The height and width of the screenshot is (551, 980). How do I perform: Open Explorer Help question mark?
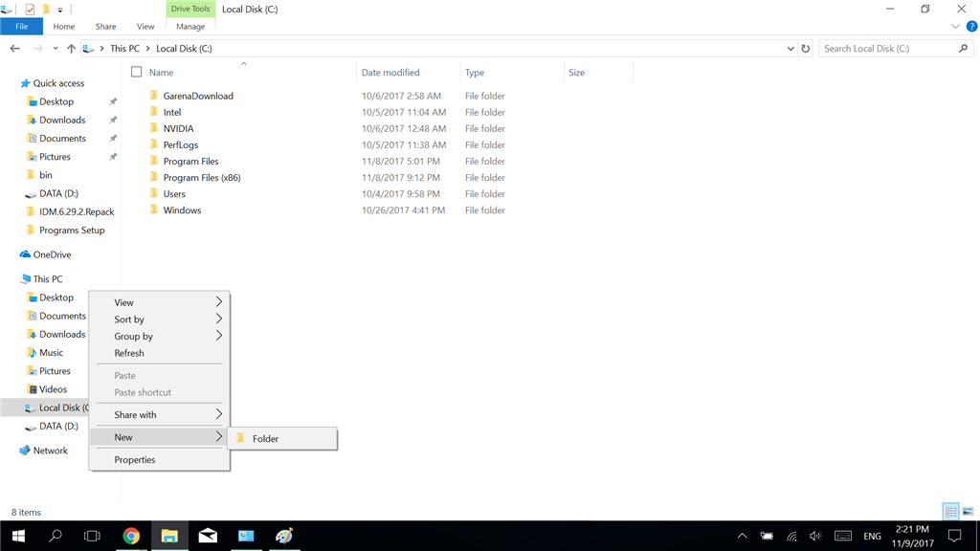[x=972, y=26]
